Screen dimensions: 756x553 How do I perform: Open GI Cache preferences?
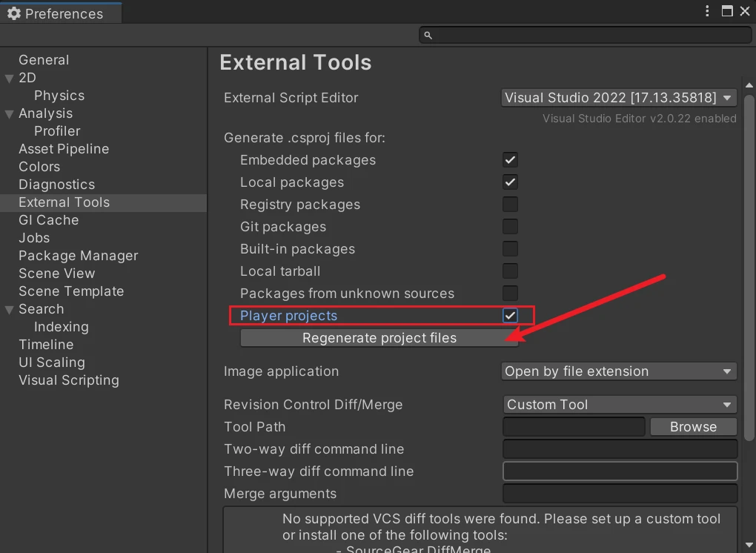49,220
